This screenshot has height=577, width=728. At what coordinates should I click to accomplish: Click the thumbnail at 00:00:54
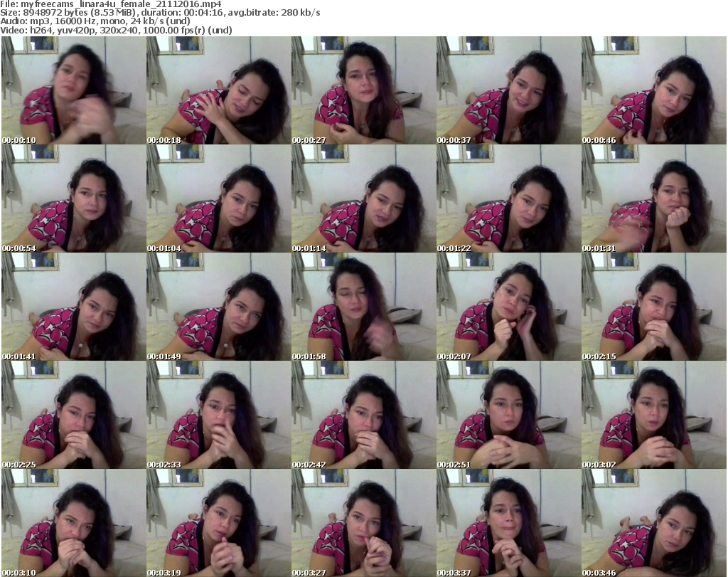point(73,198)
